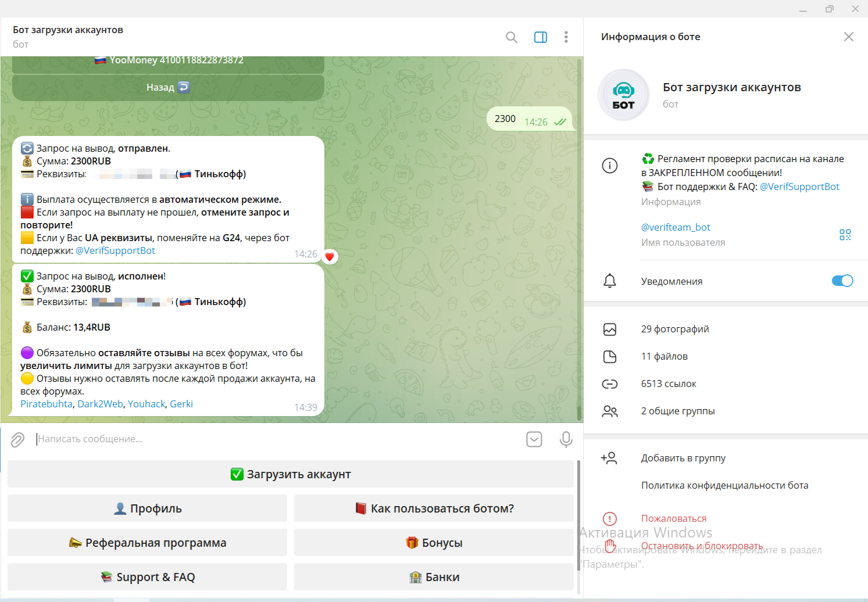The image size is (868, 602).
Task: Disable the Уведомления notifications toggle
Action: (842, 281)
